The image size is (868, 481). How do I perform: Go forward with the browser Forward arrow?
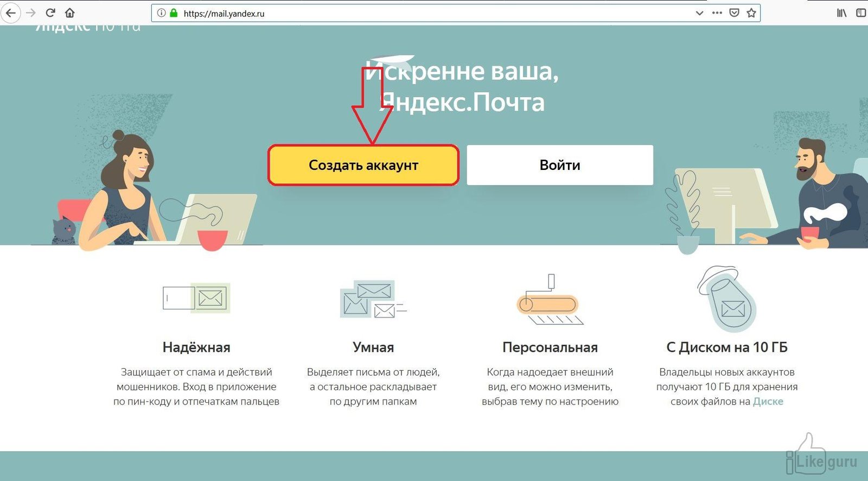[x=31, y=12]
